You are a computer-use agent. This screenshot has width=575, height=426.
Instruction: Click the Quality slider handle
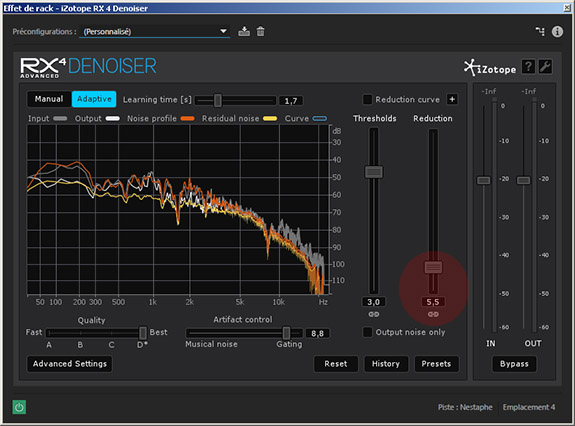coord(143,333)
